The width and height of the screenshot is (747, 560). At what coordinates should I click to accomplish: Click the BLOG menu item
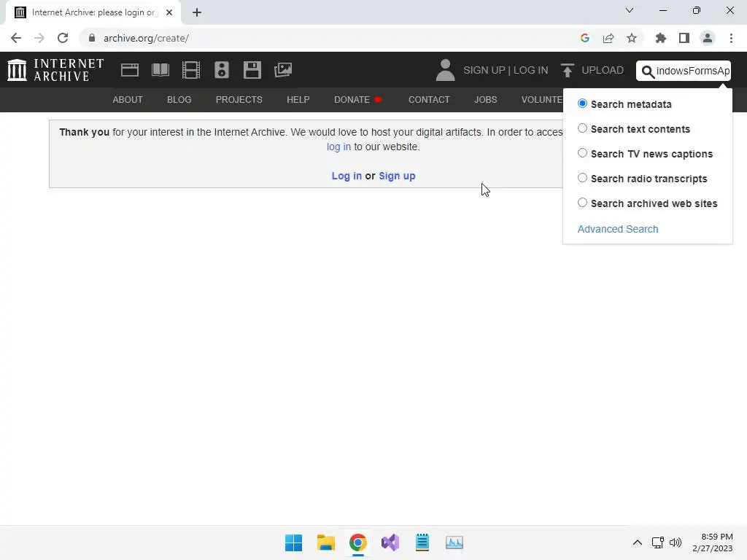coord(179,99)
